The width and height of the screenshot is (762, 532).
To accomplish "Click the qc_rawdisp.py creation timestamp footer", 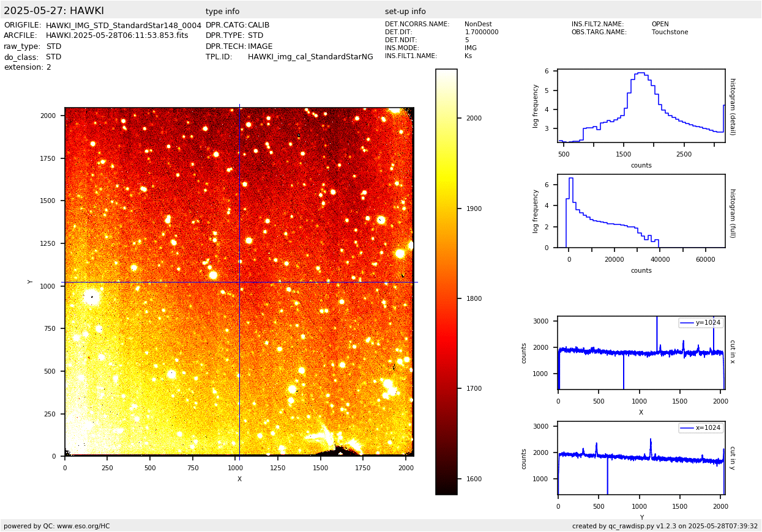I will coord(665,526).
